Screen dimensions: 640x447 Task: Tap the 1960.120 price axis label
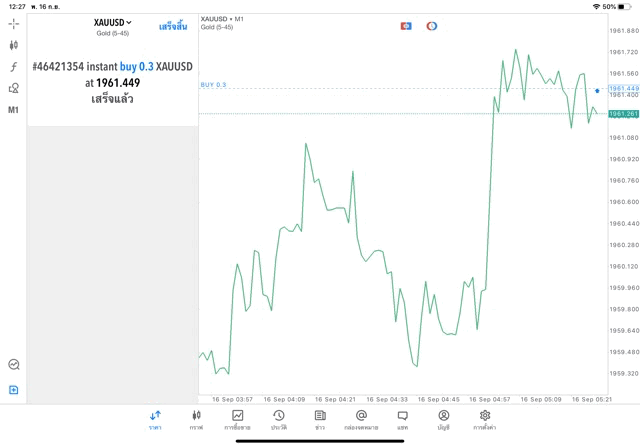[x=624, y=266]
